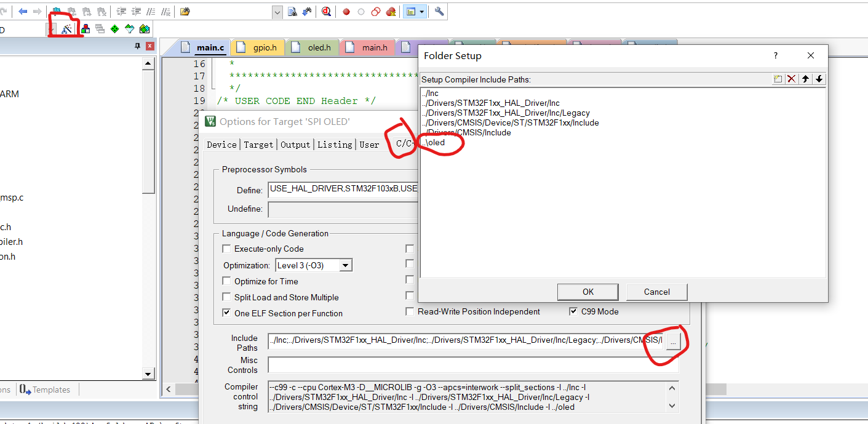Open the Manage Run-Time Environment green diamond

(114, 29)
